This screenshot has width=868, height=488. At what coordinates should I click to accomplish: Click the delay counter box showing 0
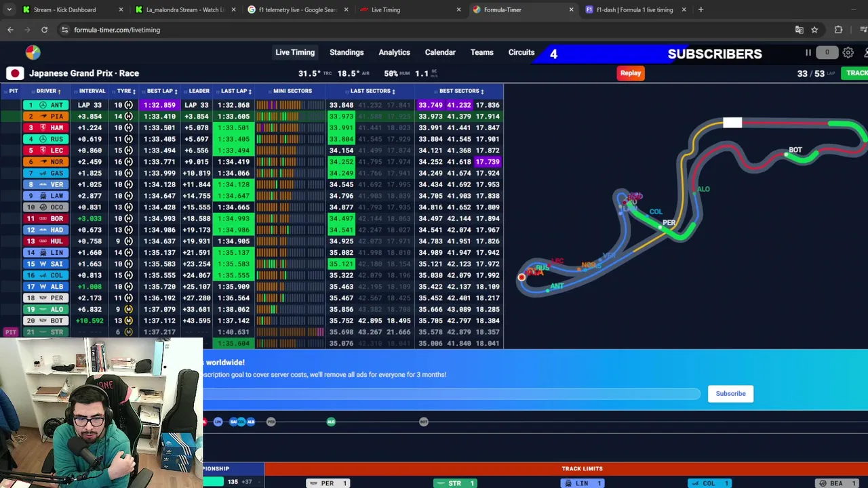(827, 52)
